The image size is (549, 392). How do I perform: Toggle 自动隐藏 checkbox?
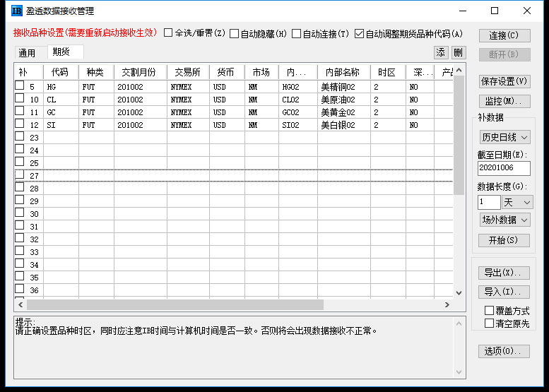pyautogui.click(x=235, y=33)
